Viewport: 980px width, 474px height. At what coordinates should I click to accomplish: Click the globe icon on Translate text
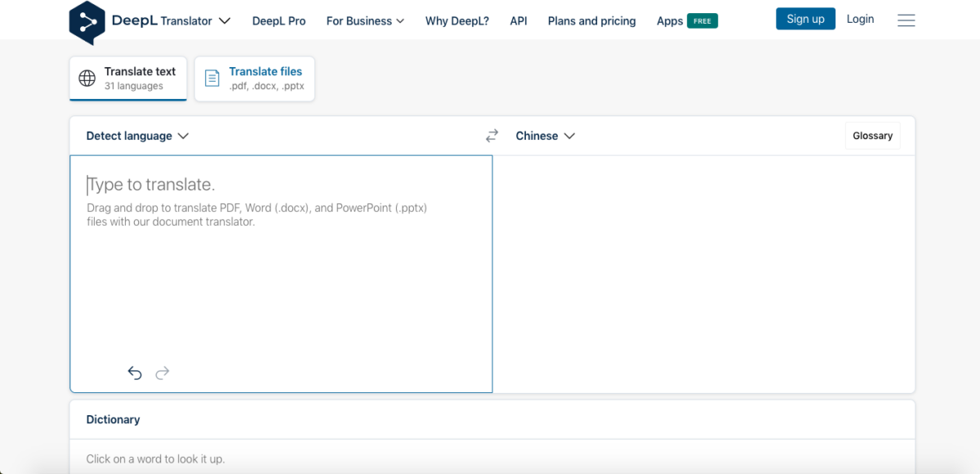pos(87,78)
